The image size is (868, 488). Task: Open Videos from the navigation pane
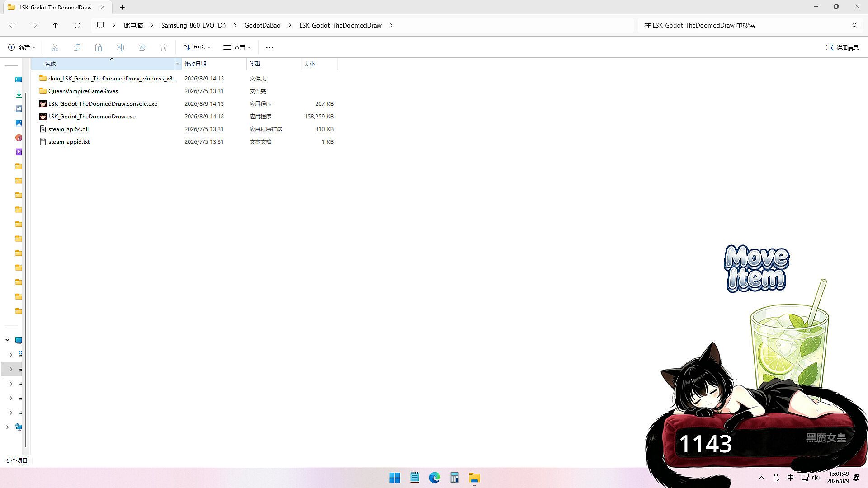tap(19, 152)
